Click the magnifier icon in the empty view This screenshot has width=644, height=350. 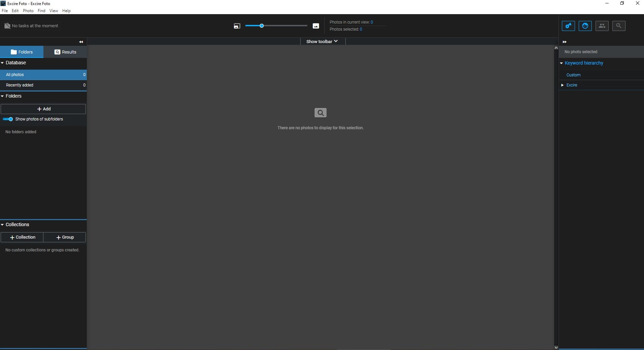(320, 113)
